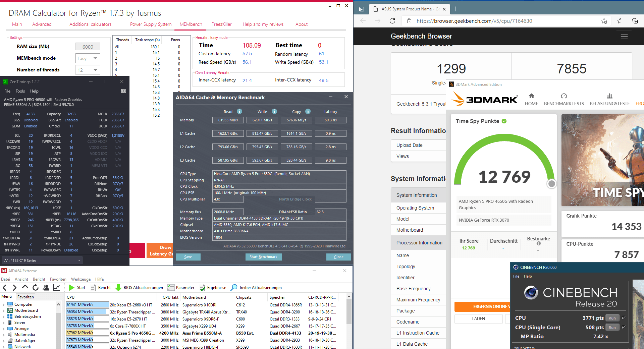Show info for Read column in AIDA64 benchmark
Viewport: 644px width, 349px height.
point(239,111)
